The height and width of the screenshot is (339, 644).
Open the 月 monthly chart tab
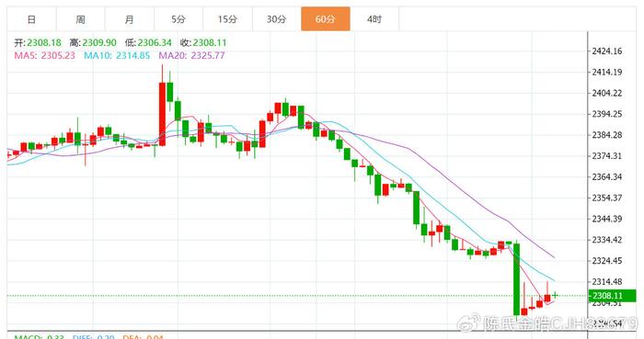pos(130,19)
